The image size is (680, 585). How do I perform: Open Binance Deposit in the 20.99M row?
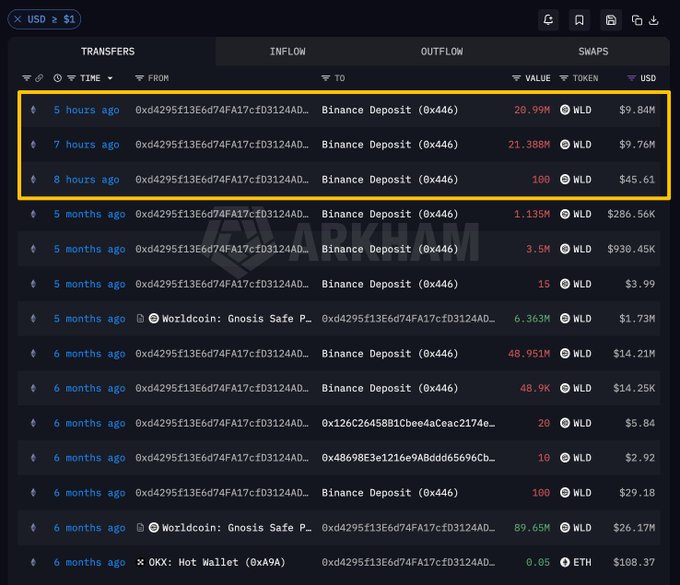coord(389,110)
